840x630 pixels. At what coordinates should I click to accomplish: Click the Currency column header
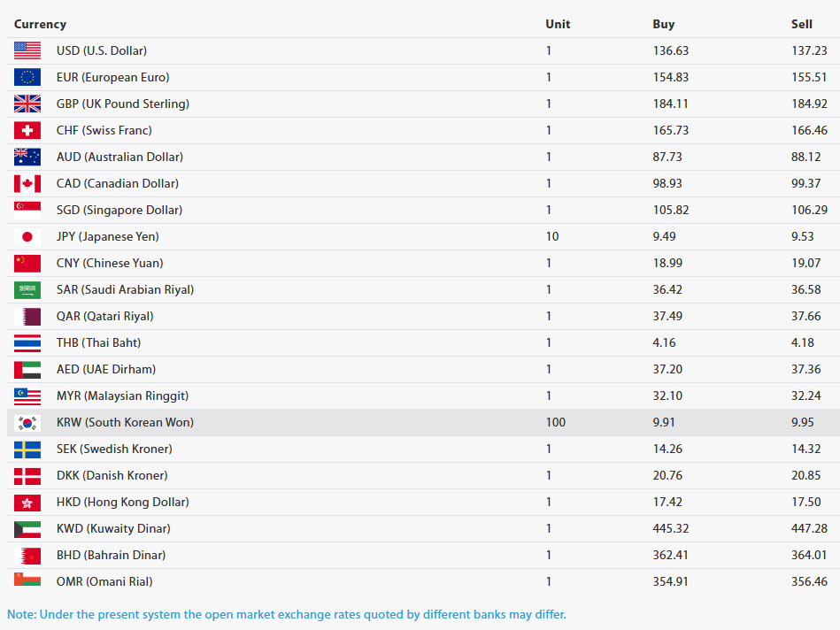pos(40,24)
